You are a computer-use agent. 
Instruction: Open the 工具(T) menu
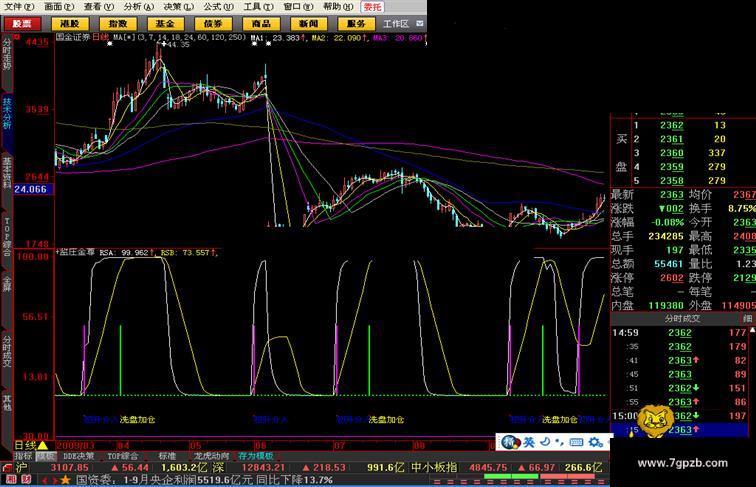258,7
